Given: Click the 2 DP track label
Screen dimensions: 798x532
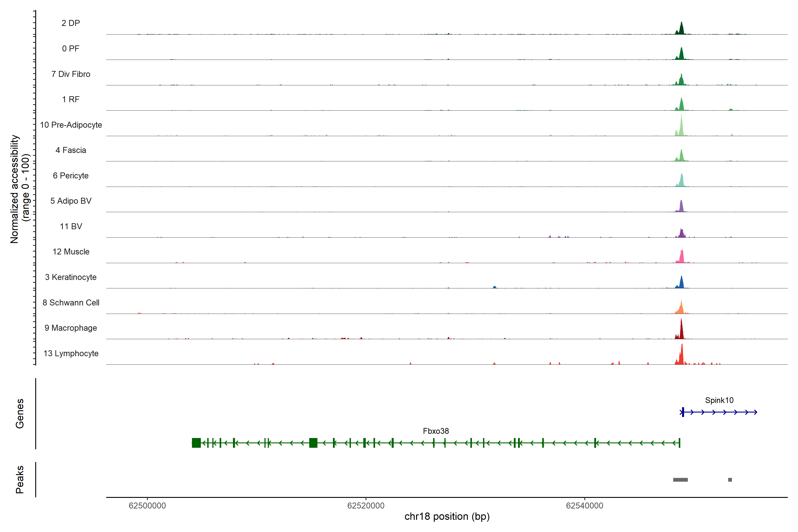Looking at the screenshot, I should [x=70, y=23].
